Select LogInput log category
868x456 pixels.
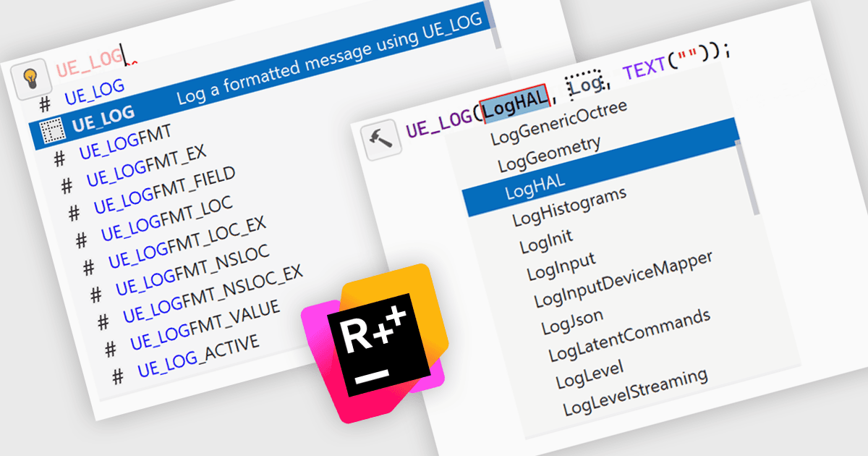(561, 266)
